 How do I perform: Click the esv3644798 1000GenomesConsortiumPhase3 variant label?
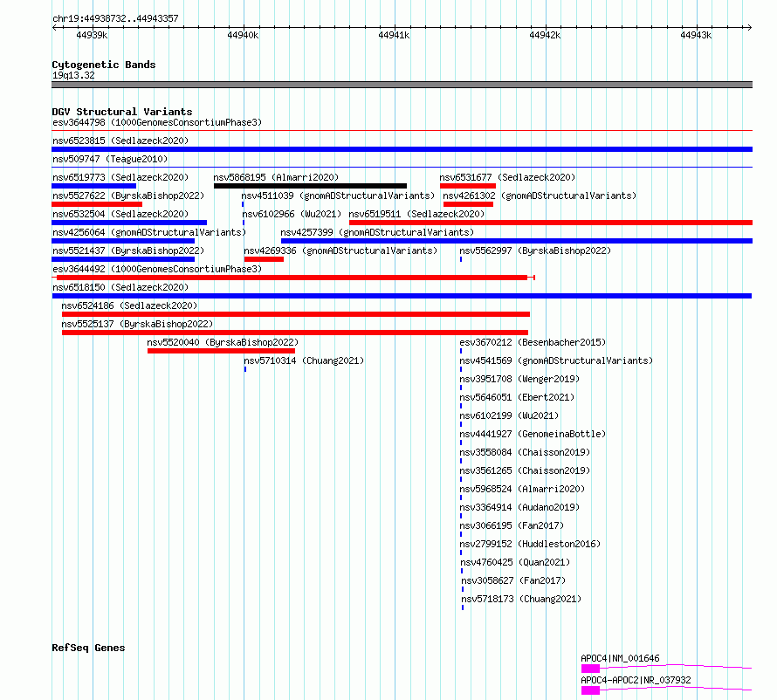pos(157,122)
